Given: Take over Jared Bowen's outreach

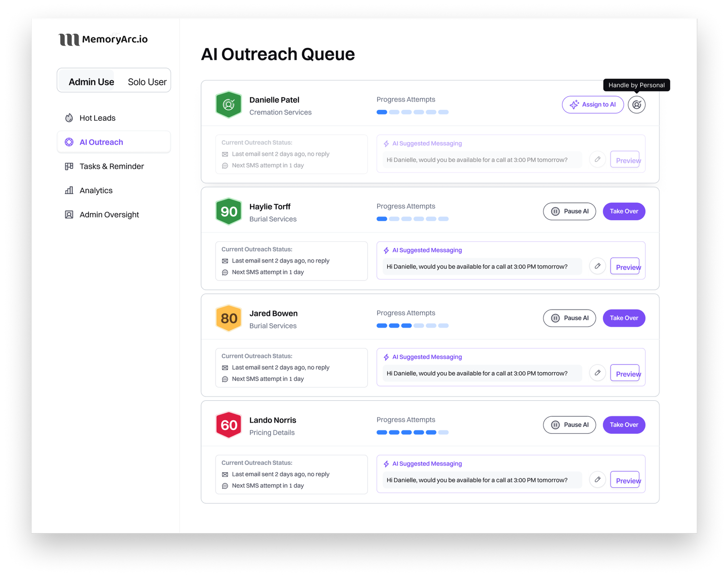Looking at the screenshot, I should tap(624, 318).
